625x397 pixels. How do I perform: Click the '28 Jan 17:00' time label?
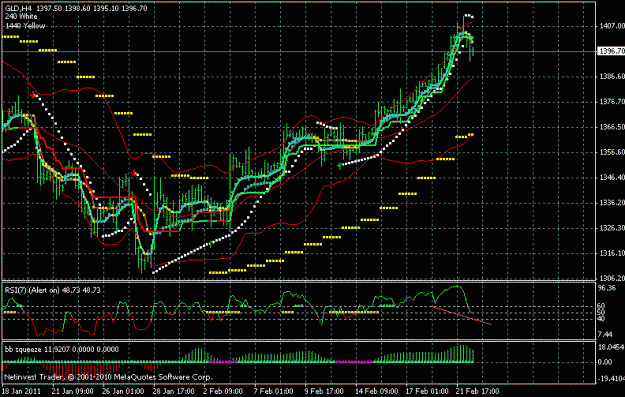point(173,391)
